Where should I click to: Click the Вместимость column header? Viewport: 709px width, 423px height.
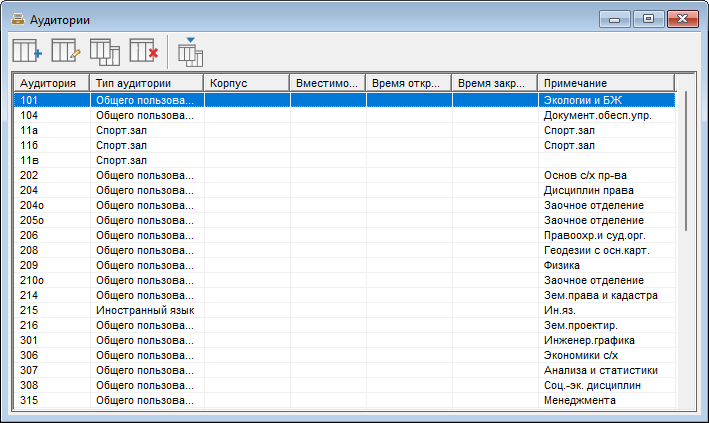[328, 83]
